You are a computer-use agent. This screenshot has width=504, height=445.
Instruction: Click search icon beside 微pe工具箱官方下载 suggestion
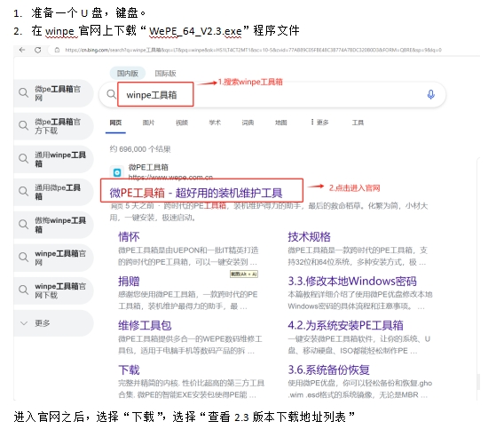pos(23,125)
